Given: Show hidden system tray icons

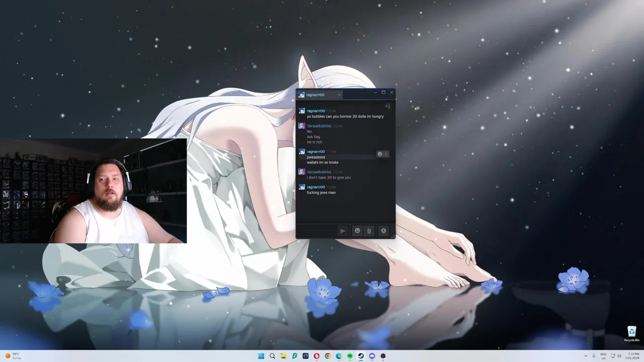Looking at the screenshot, I should pos(586,356).
